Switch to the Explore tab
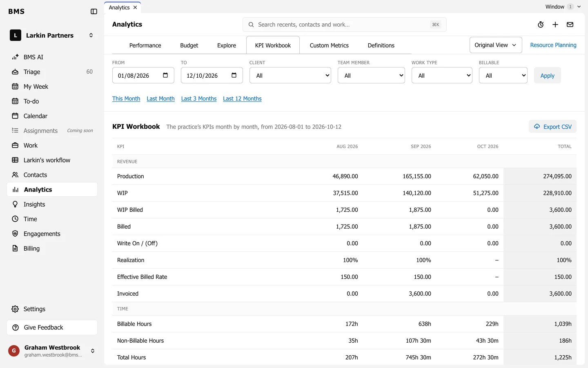The width and height of the screenshot is (588, 368). (227, 45)
